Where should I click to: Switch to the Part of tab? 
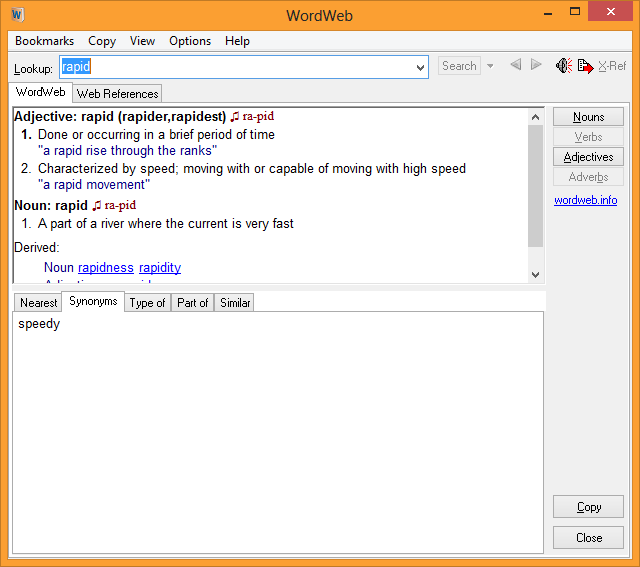point(192,302)
